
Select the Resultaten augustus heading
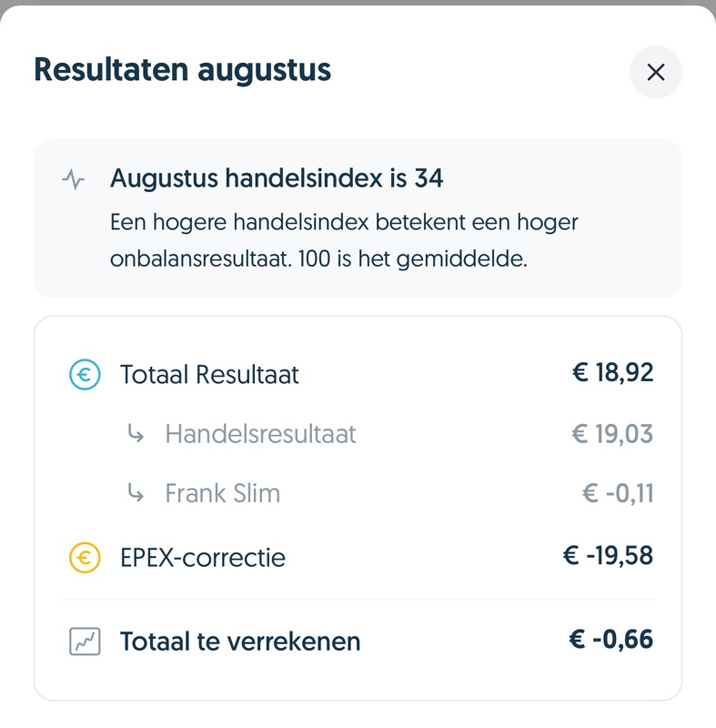[x=183, y=70]
